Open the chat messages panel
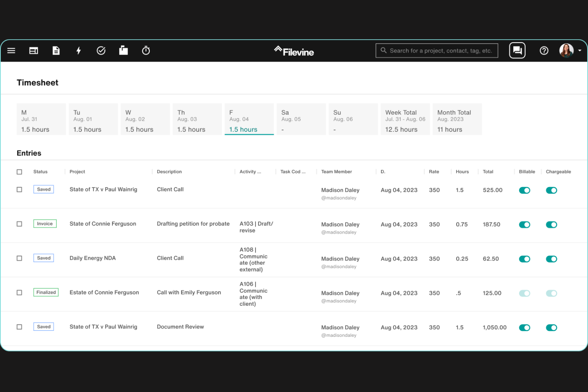The height and width of the screenshot is (392, 588). click(x=517, y=50)
